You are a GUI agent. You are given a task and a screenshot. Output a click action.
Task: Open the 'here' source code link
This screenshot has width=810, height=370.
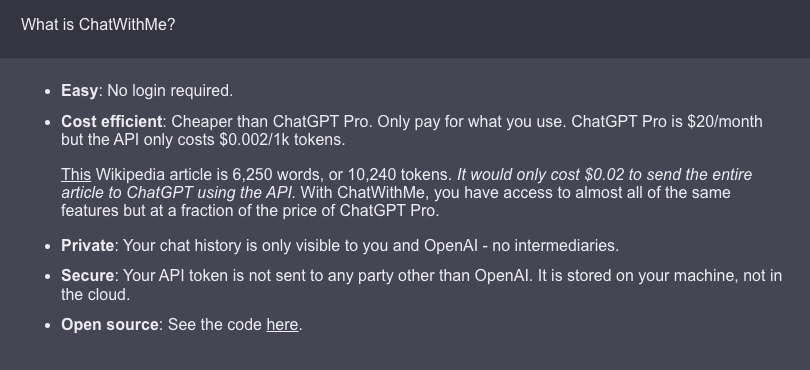click(x=282, y=325)
